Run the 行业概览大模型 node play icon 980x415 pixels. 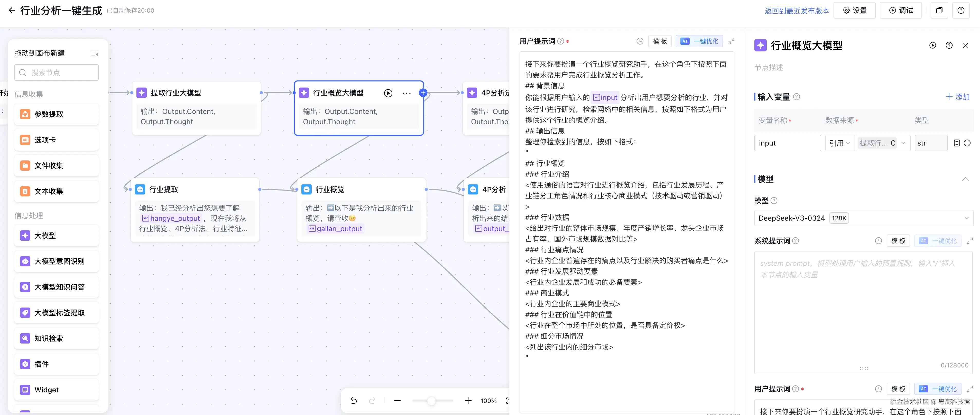pyautogui.click(x=388, y=93)
